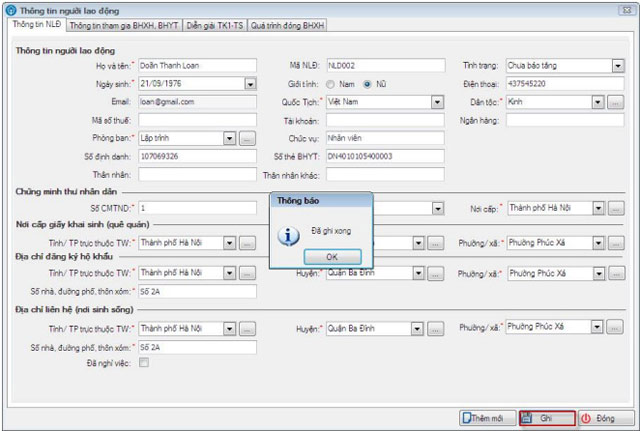Viewport: 640px width, 431px height.
Task: Click the Ghi save button
Action: (x=546, y=417)
